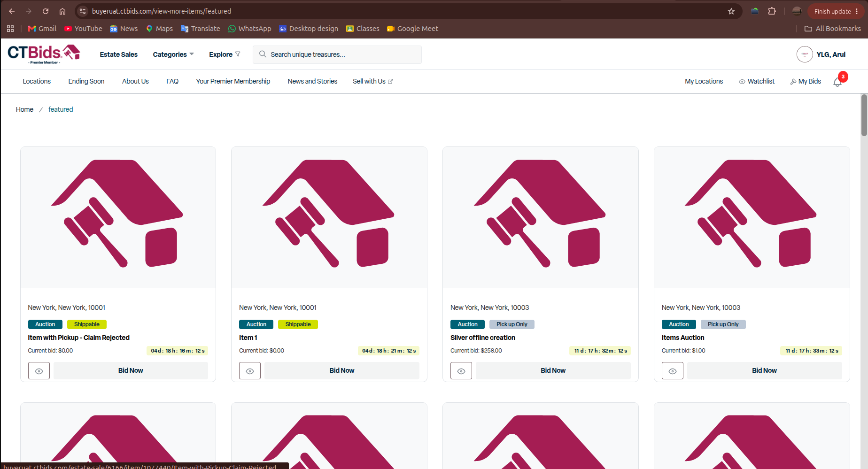Viewport: 868px width, 469px height.
Task: Open the News bookmark
Action: (124, 29)
